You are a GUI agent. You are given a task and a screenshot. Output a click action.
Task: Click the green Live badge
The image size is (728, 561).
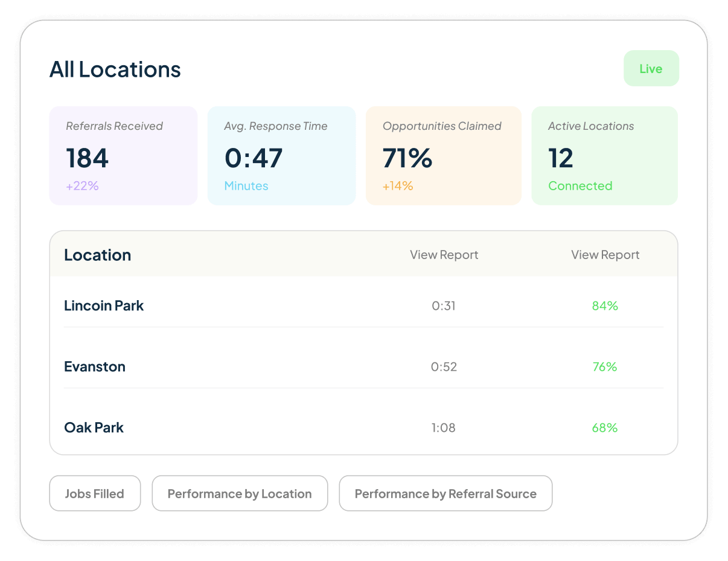pos(651,69)
